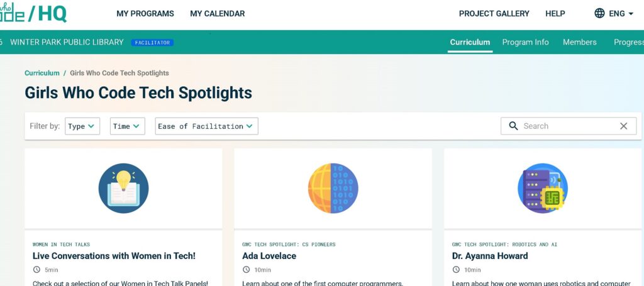The width and height of the screenshot is (644, 286).
Task: Expand the Time filter dropdown
Action: [128, 126]
